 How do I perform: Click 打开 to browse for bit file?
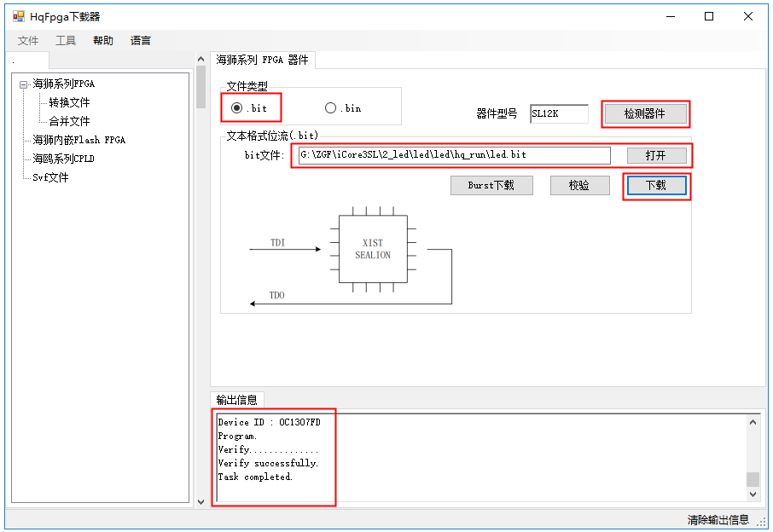click(655, 155)
